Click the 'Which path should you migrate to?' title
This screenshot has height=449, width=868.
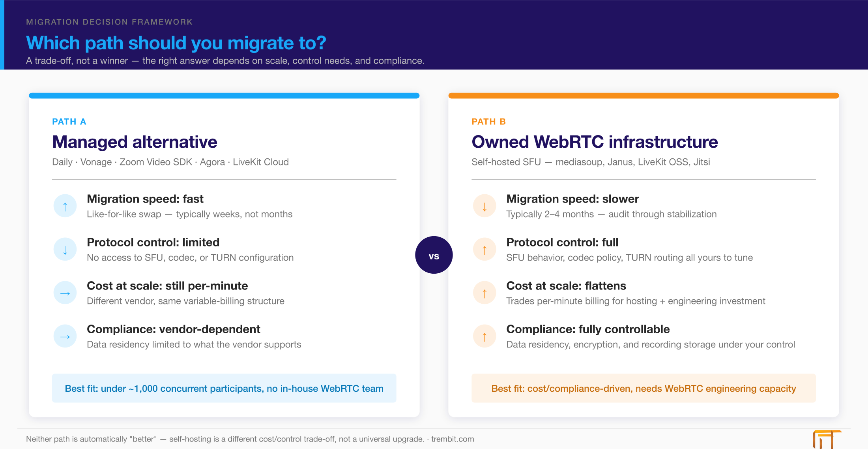[x=176, y=43]
